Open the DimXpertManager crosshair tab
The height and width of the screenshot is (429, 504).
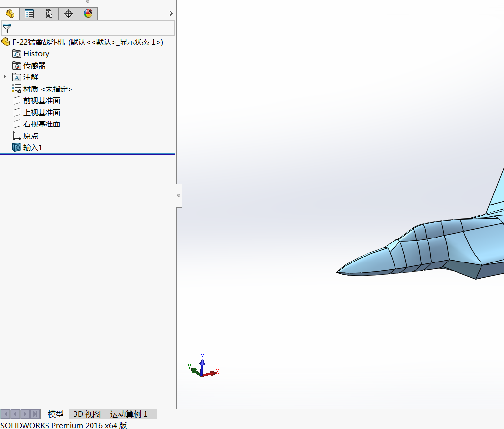(69, 14)
